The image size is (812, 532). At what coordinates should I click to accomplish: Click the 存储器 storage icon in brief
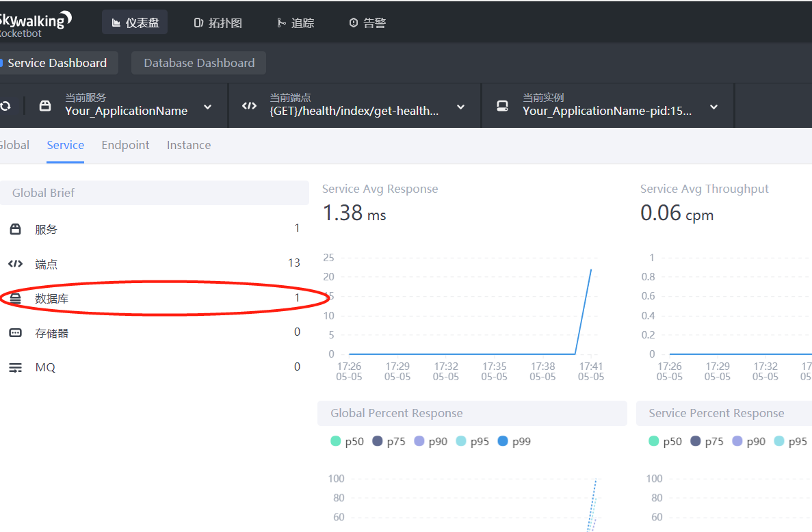(16, 333)
